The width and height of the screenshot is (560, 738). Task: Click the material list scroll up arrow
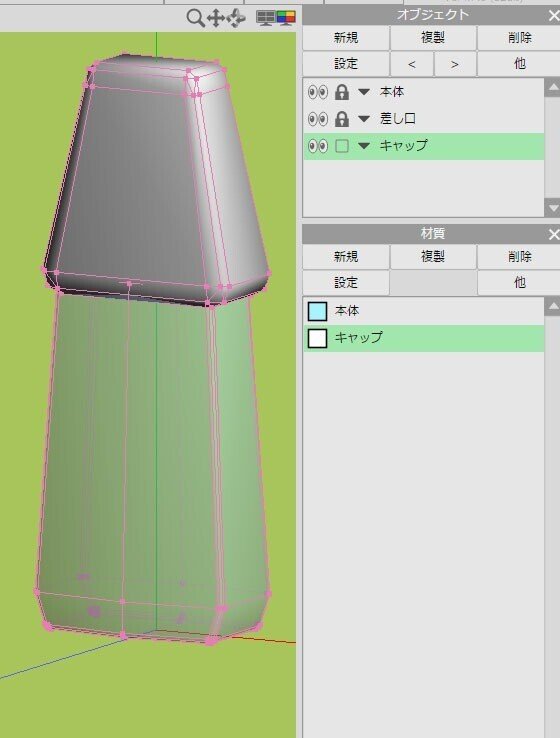click(x=552, y=306)
